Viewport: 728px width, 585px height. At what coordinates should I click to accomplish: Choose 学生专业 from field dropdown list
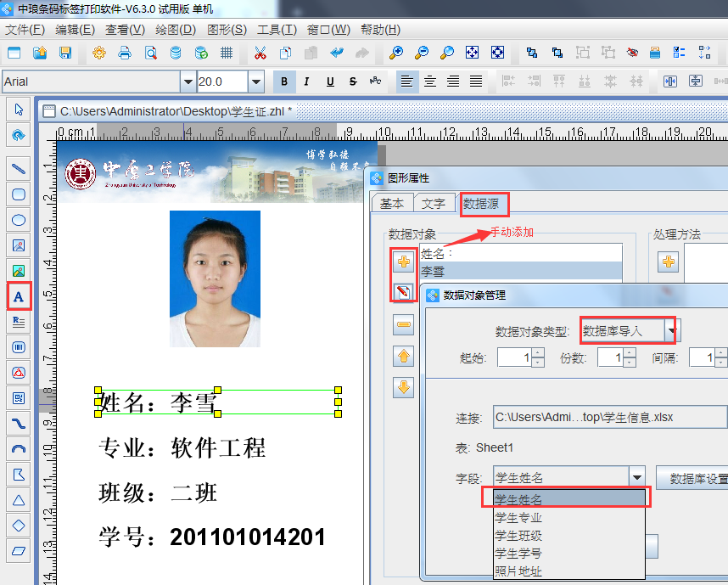pos(518,517)
